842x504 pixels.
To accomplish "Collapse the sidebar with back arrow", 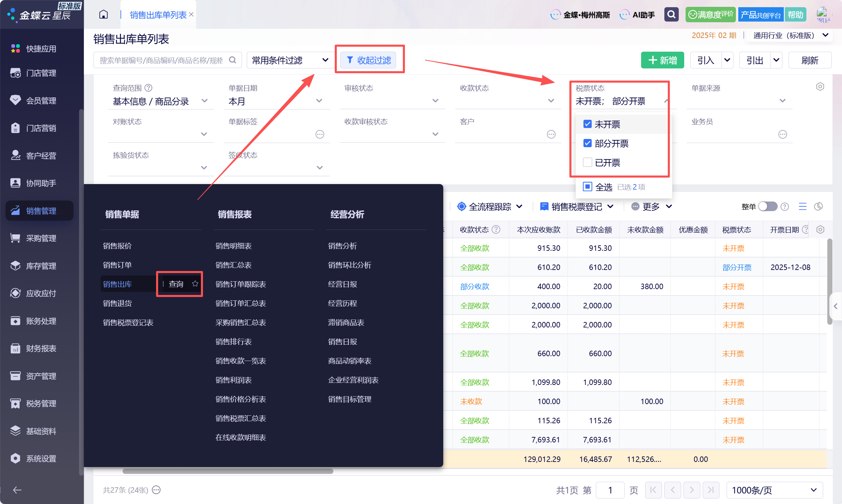I will 17,490.
